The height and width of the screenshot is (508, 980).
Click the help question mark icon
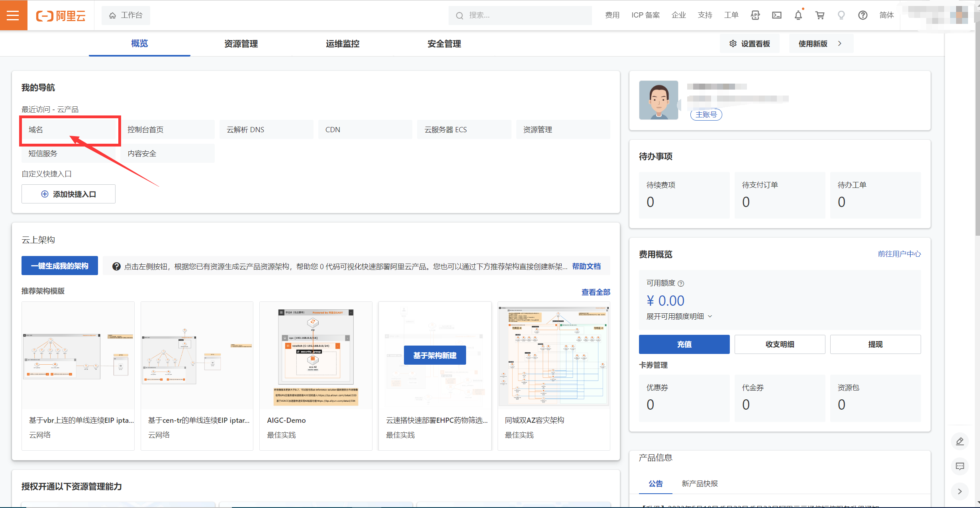862,15
